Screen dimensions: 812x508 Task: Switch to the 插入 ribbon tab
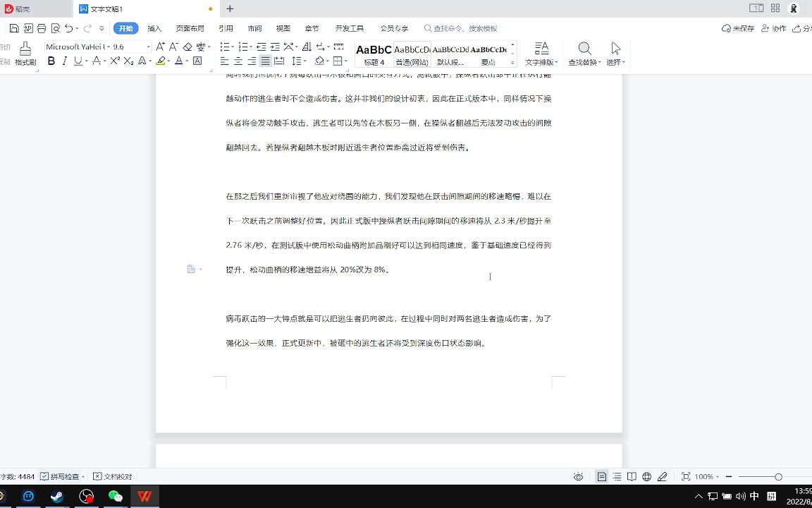click(154, 28)
